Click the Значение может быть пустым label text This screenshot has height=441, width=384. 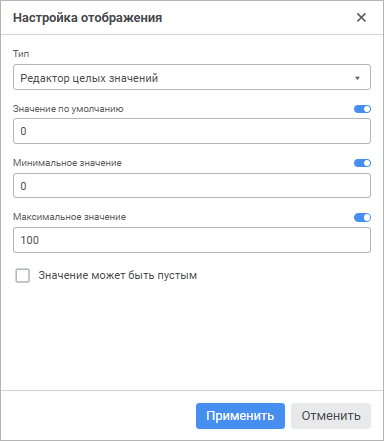118,276
